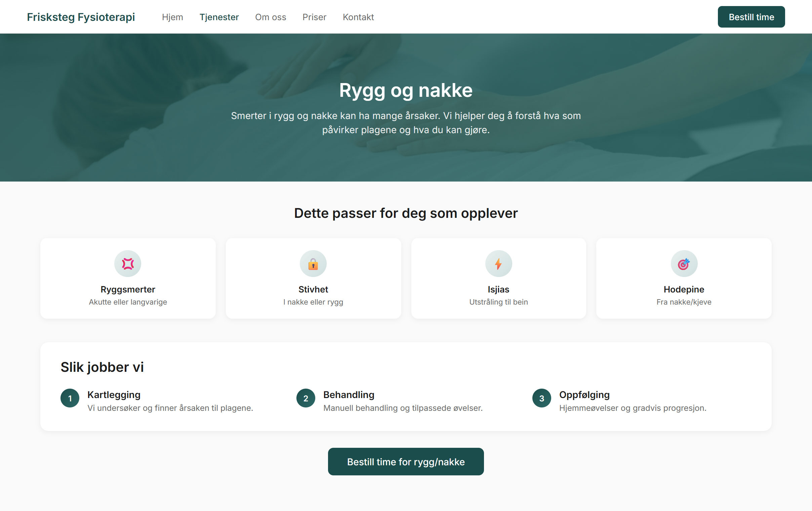This screenshot has width=812, height=511.
Task: Click the Rygg og nakke hero heading
Action: [406, 90]
